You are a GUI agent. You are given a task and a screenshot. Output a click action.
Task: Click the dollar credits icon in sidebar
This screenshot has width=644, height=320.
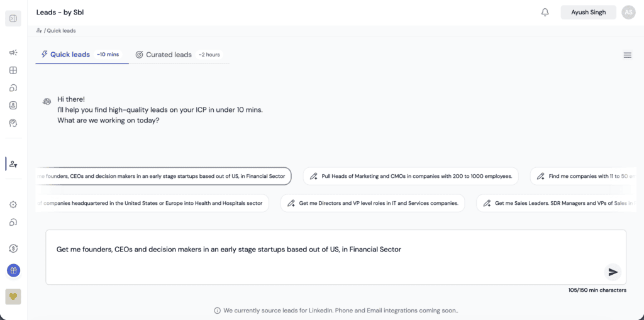click(13, 249)
